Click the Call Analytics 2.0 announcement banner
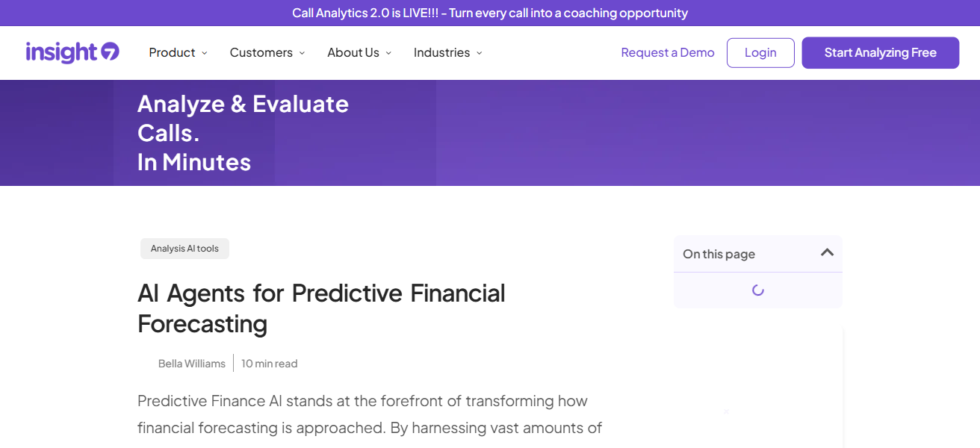Screen dimensions: 980x448 click(x=490, y=13)
